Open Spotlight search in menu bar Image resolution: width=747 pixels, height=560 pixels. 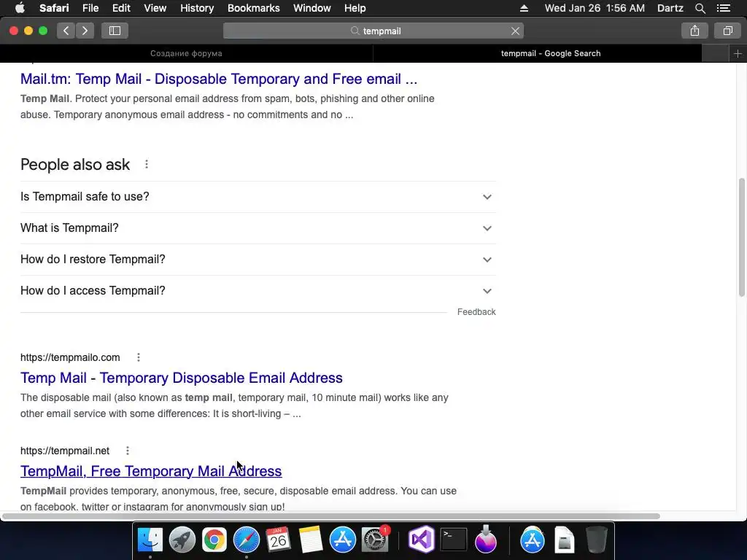[x=700, y=8]
